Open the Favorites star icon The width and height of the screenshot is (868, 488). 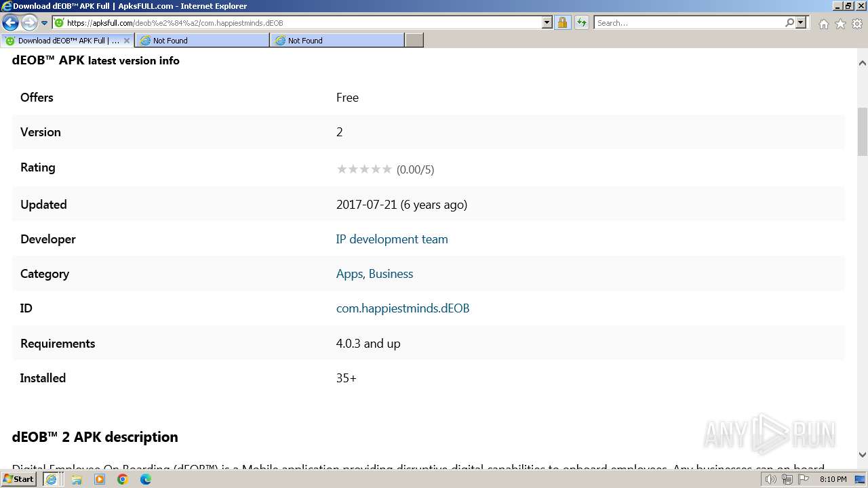pos(840,24)
